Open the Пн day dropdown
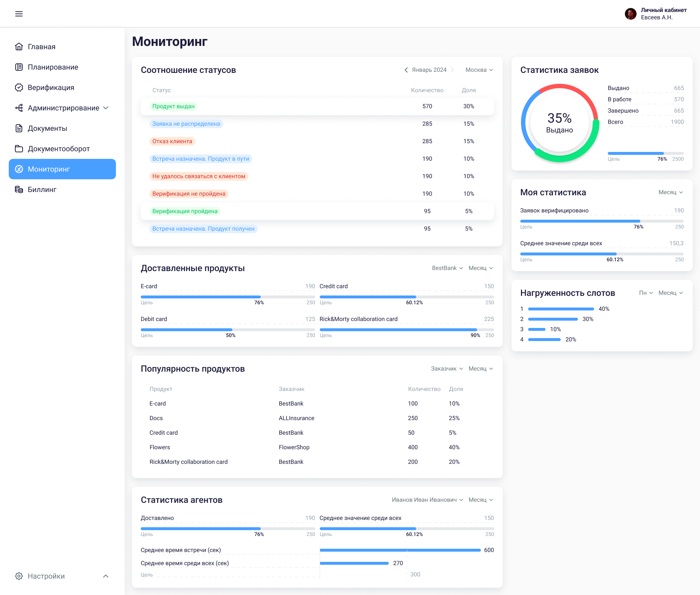 (x=646, y=293)
